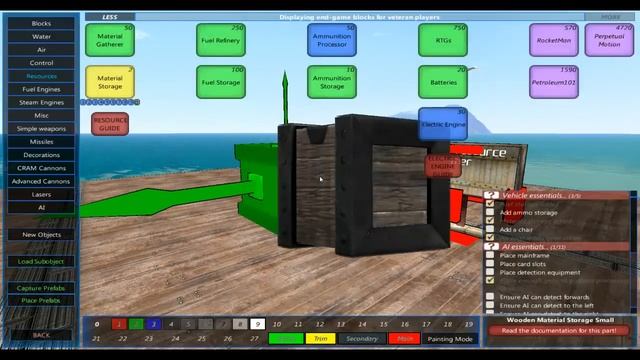Open the AI category
The image size is (640, 360).
41,207
